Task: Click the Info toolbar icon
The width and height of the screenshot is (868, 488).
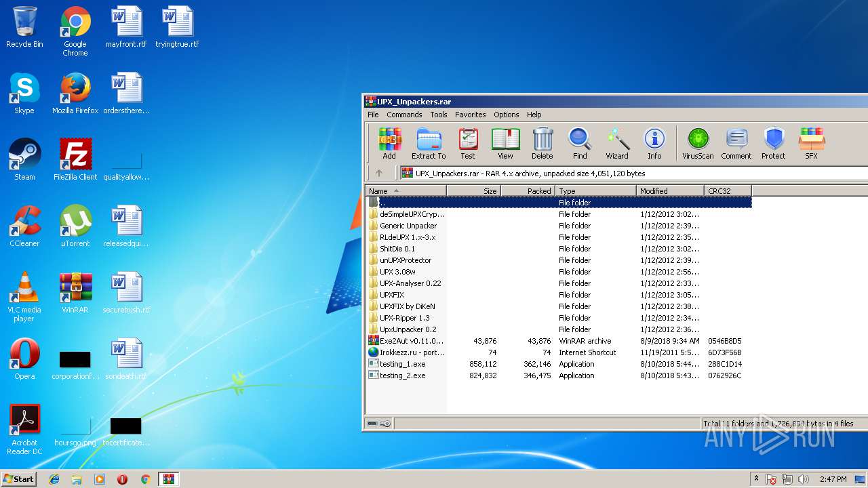Action: coord(654,144)
